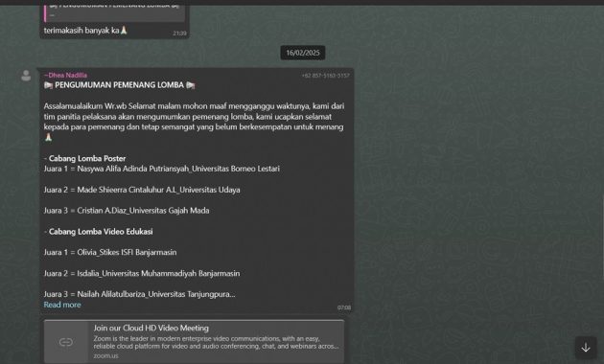Click the 07:08 message timestamp
Viewport: 604px width, 364px height.
[344, 307]
